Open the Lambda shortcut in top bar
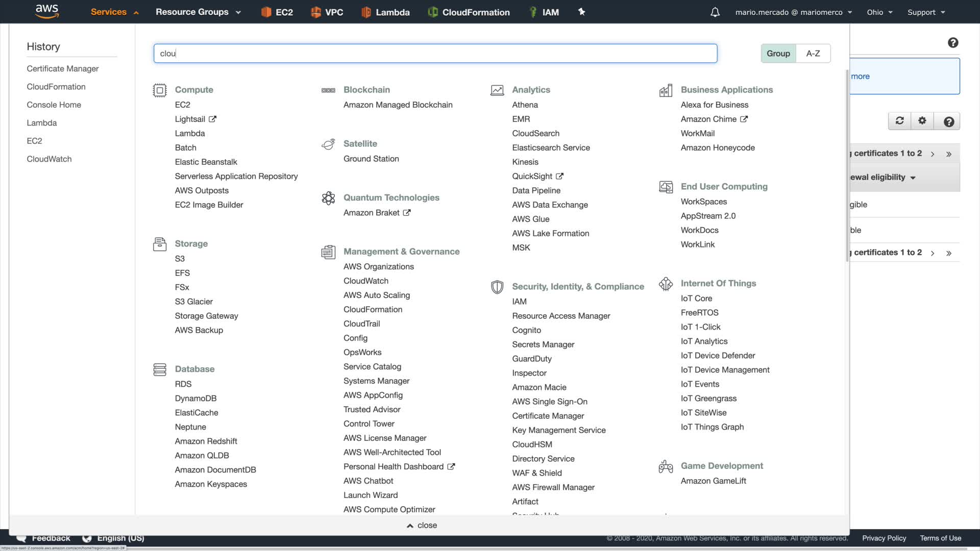980x551 pixels. point(385,12)
